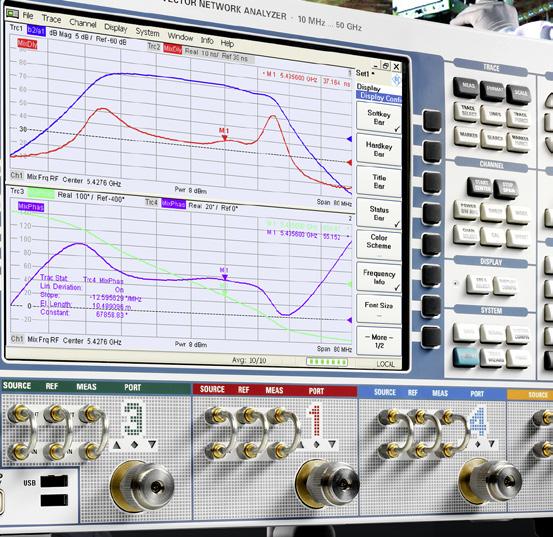553x537 pixels.
Task: Push the down arrow under port 4 indicator
Action: coord(492,444)
